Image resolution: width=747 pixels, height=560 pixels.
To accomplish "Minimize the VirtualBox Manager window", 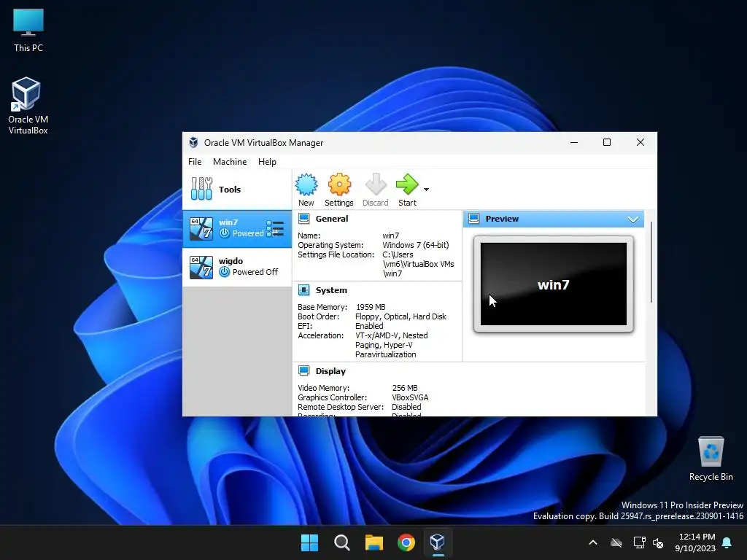I will pyautogui.click(x=574, y=142).
